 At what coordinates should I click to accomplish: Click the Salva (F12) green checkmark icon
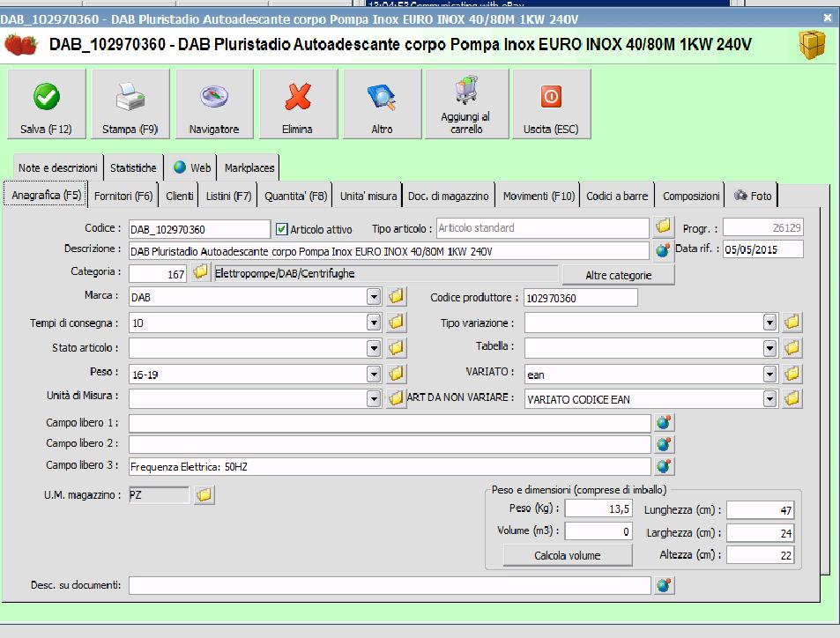click(x=46, y=96)
